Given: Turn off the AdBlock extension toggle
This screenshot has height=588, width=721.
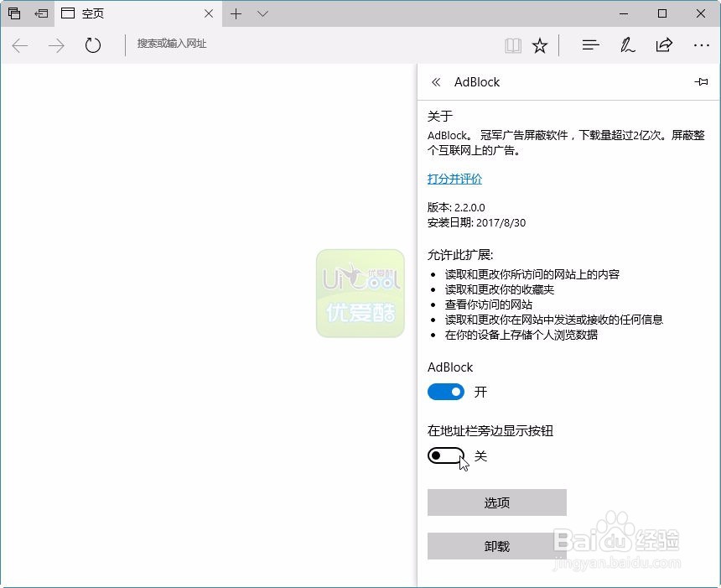Looking at the screenshot, I should pyautogui.click(x=446, y=392).
